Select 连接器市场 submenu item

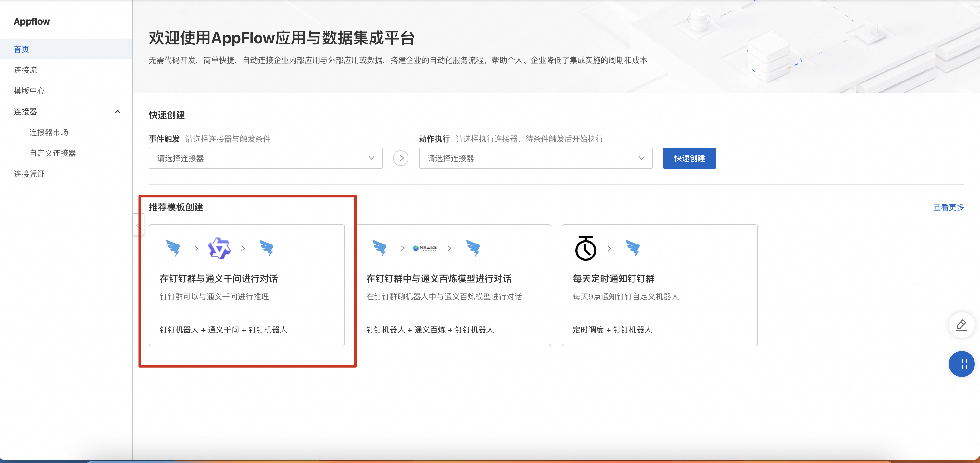49,132
